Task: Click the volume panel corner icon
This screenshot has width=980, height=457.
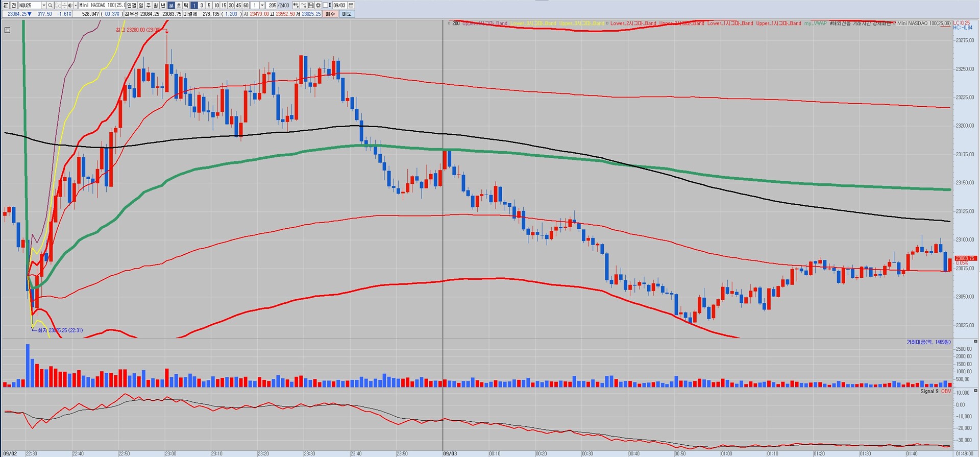Action: click(975, 341)
